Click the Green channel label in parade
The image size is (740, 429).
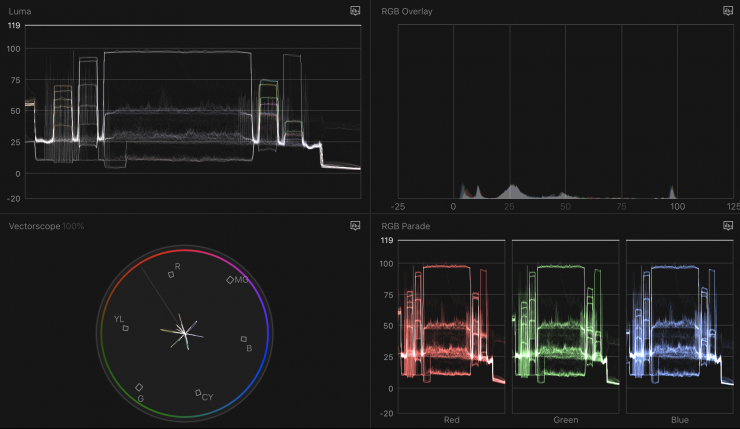click(565, 419)
